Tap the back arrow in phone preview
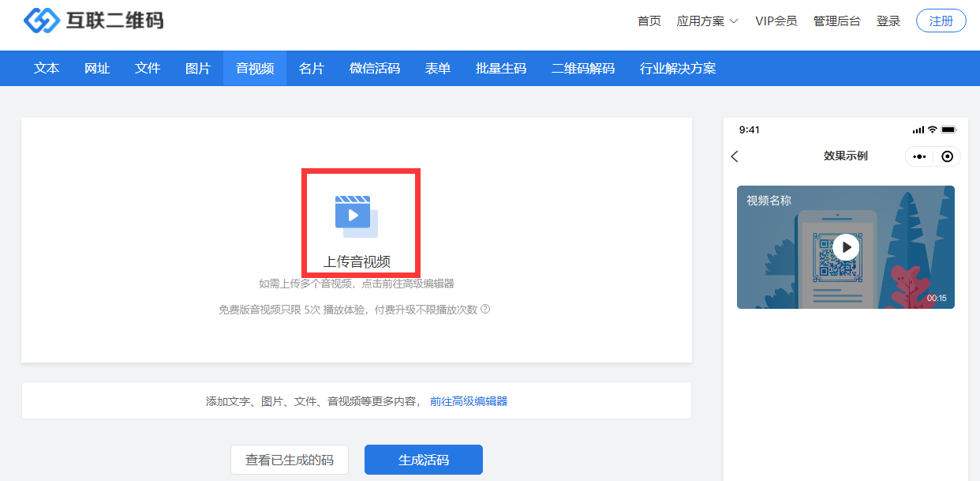Screen dimensions: 980x481 735,156
